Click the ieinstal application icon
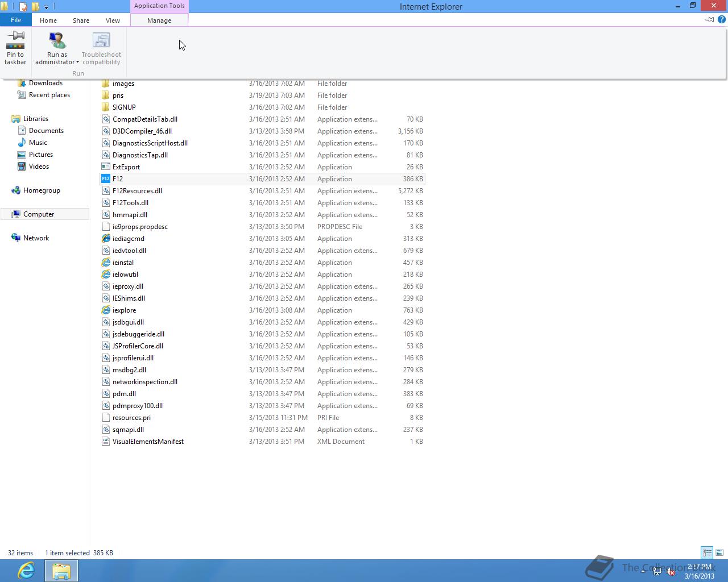Image resolution: width=728 pixels, height=582 pixels. (x=105, y=263)
